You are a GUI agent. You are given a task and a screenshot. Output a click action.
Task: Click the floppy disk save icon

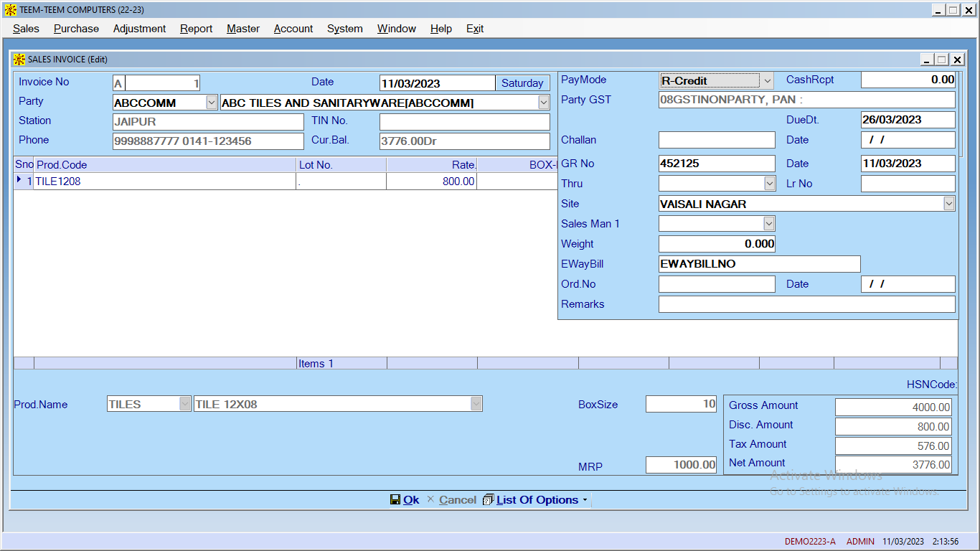[395, 499]
